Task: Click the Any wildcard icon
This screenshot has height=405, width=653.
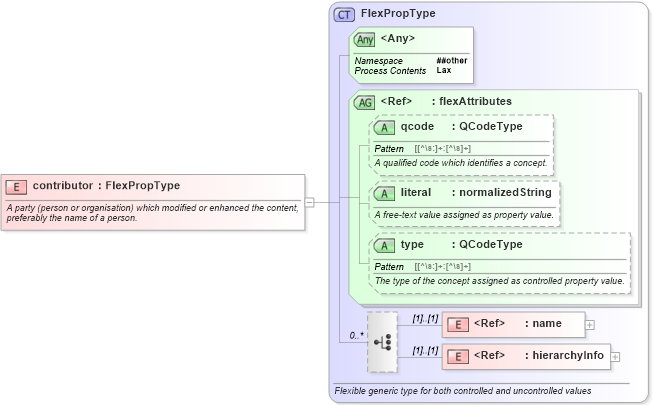Action: [364, 40]
